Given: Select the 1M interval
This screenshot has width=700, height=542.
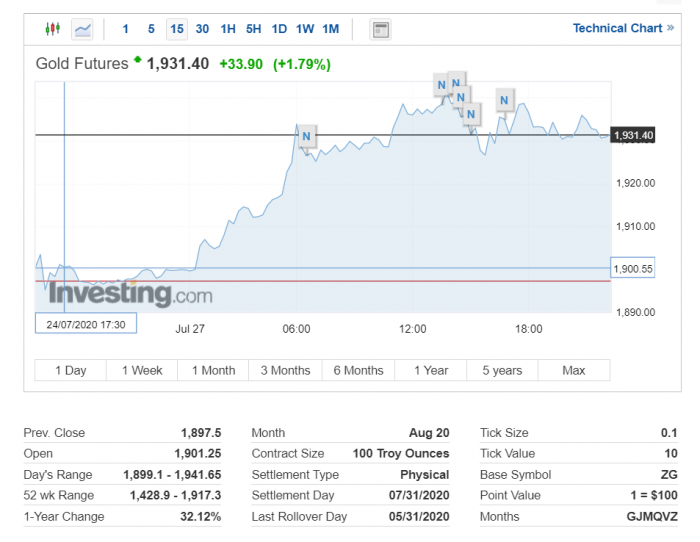Looking at the screenshot, I should point(331,29).
